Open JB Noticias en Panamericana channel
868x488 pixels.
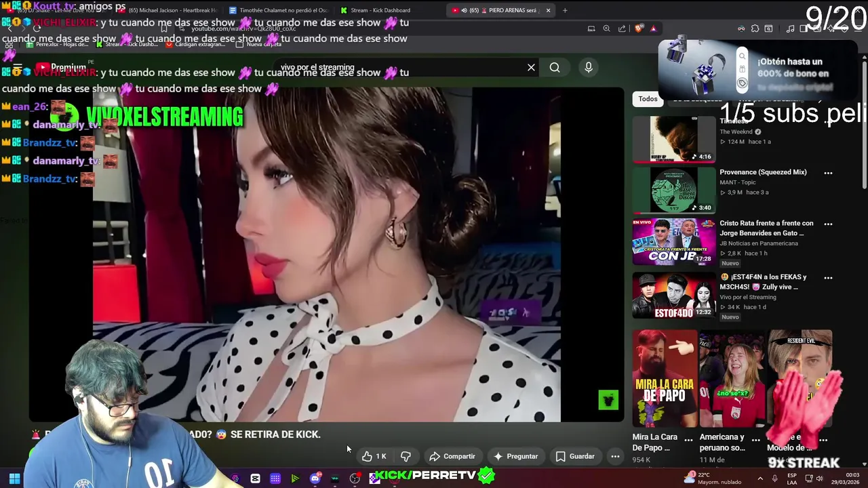[758, 243]
